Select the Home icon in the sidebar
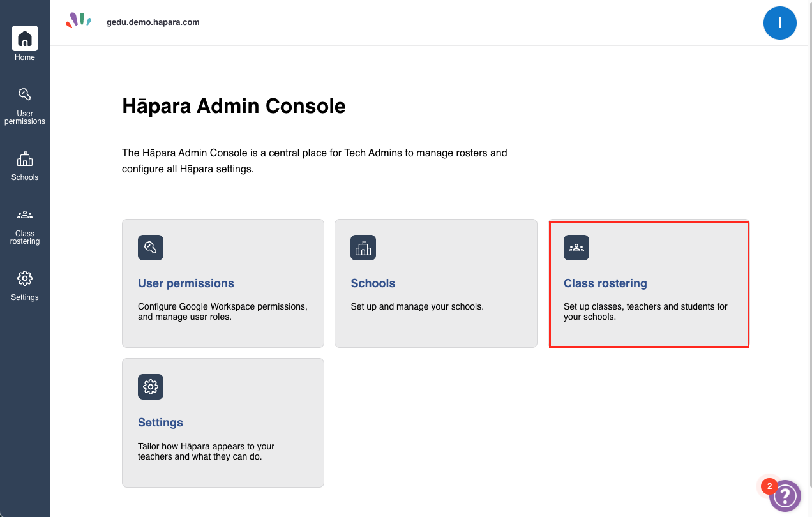The image size is (812, 517). [x=24, y=39]
